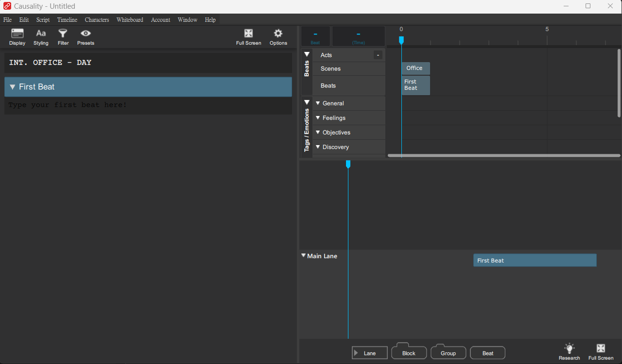Open the Whiteboard menu
The image size is (622, 364).
[x=130, y=20]
